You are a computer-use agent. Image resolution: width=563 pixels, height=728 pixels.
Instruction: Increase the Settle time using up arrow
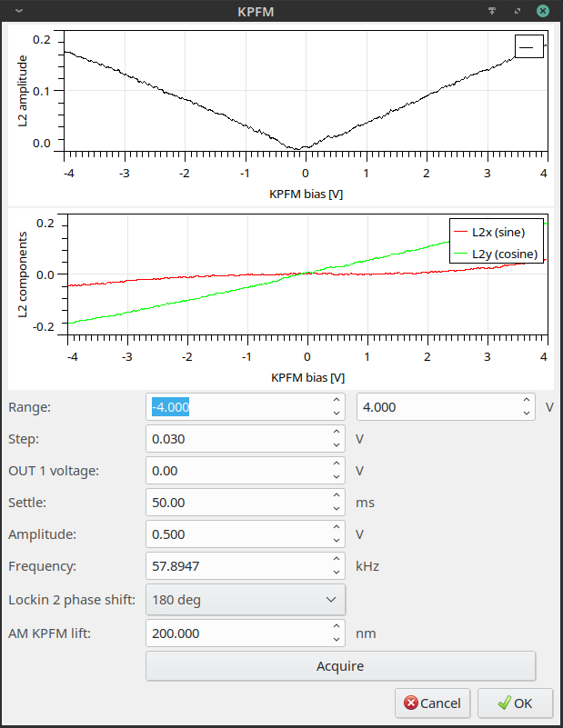pyautogui.click(x=337, y=496)
